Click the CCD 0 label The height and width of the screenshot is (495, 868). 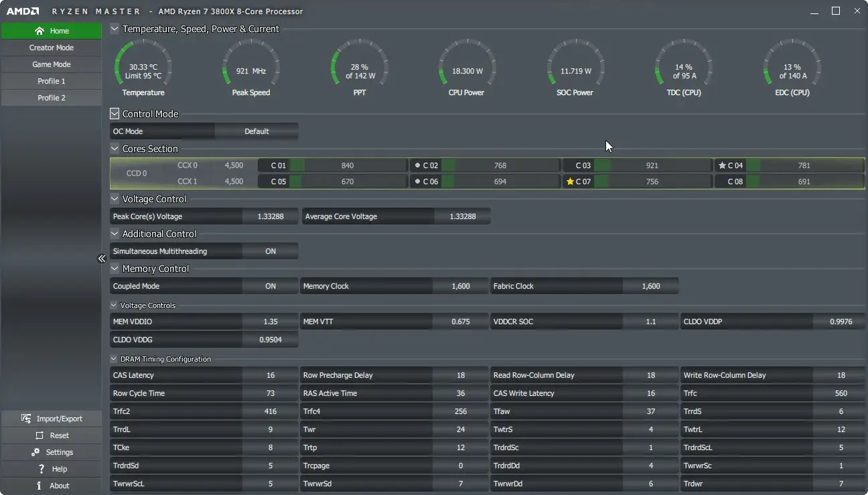[x=137, y=173]
